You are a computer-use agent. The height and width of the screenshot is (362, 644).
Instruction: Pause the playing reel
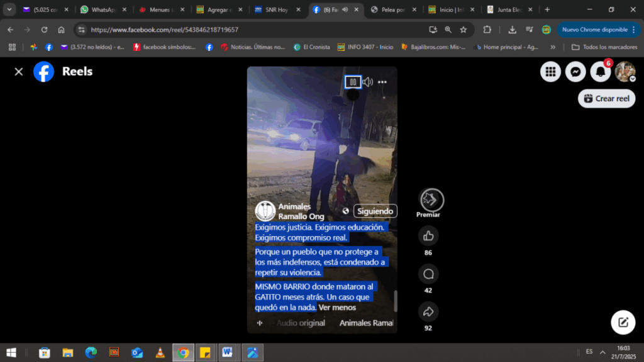(x=353, y=82)
